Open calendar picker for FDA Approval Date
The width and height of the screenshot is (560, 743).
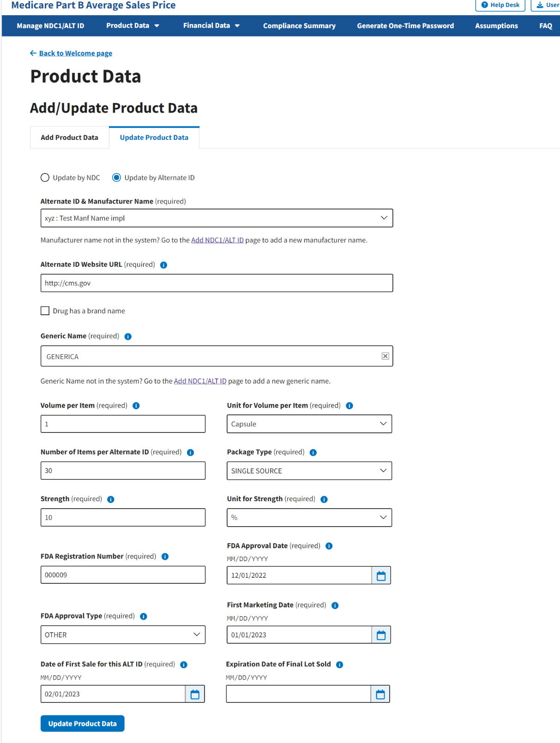click(x=381, y=575)
